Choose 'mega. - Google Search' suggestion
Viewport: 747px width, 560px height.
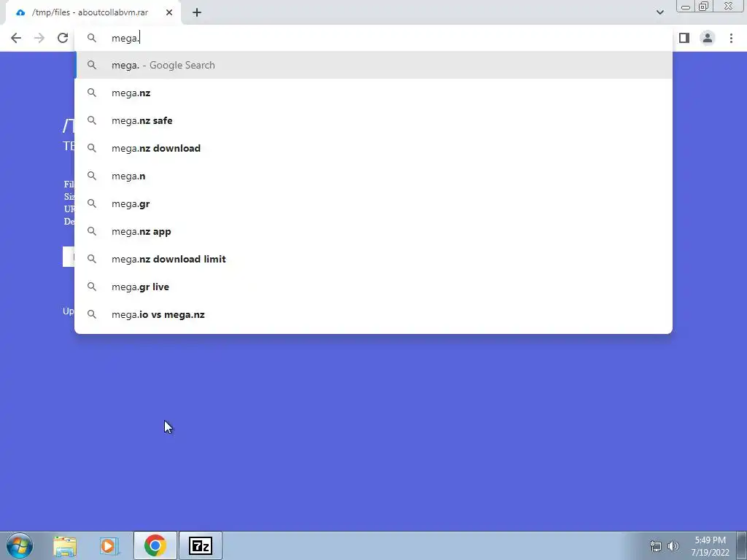point(373,65)
